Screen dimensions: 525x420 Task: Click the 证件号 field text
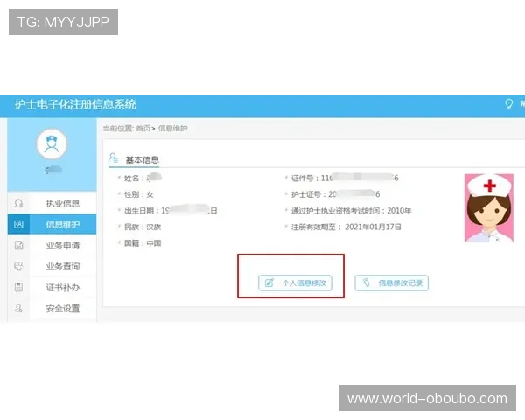click(x=345, y=178)
